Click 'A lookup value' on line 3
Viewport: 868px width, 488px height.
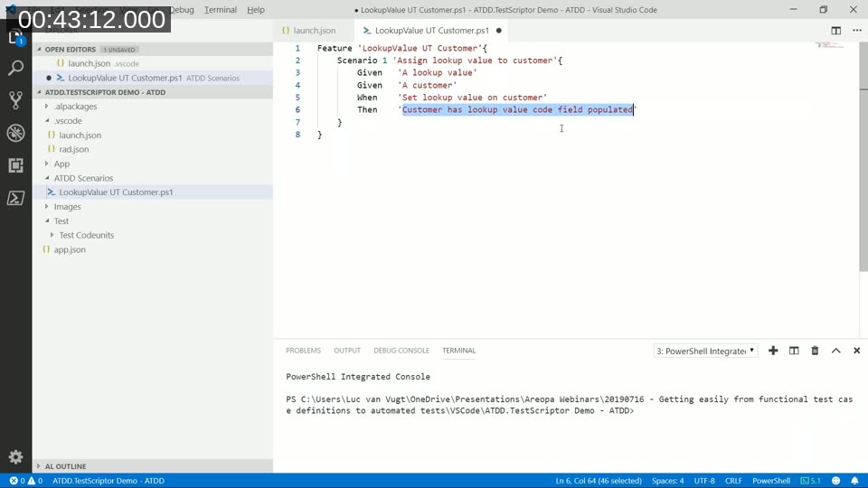pyautogui.click(x=437, y=72)
